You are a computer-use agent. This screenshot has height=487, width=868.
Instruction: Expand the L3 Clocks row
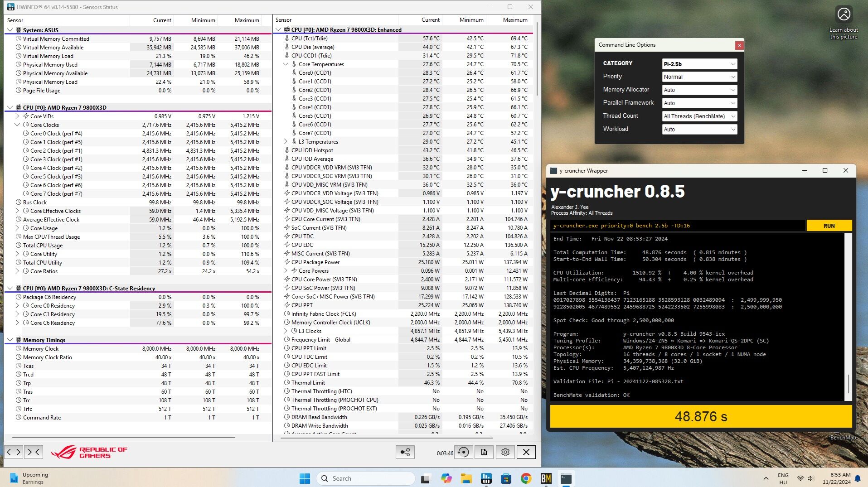[x=286, y=331]
